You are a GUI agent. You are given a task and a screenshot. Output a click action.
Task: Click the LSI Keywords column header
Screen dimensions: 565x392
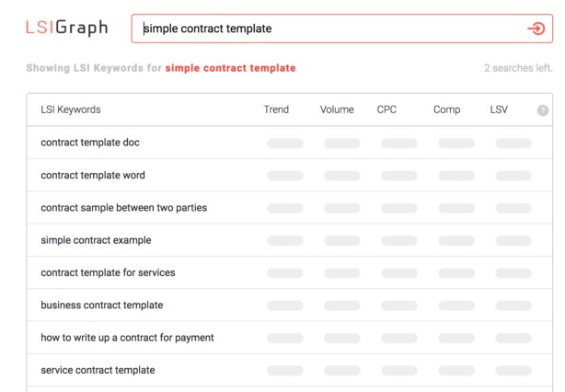point(71,110)
